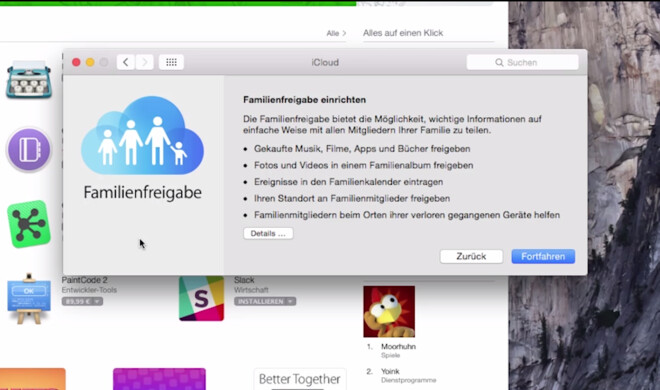Viewport: 660px width, 390px height.
Task: Expand the Slack INSTALLIEREN dropdown arrow
Action: tap(290, 301)
